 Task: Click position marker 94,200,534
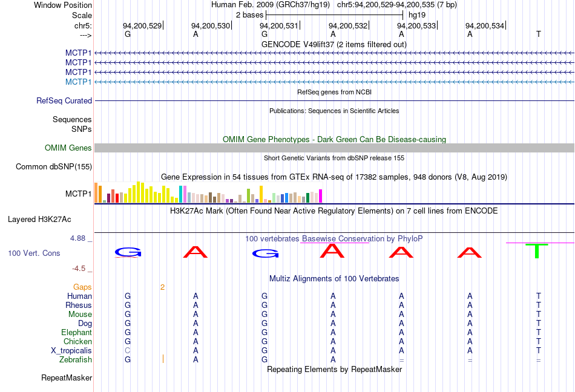coord(485,25)
